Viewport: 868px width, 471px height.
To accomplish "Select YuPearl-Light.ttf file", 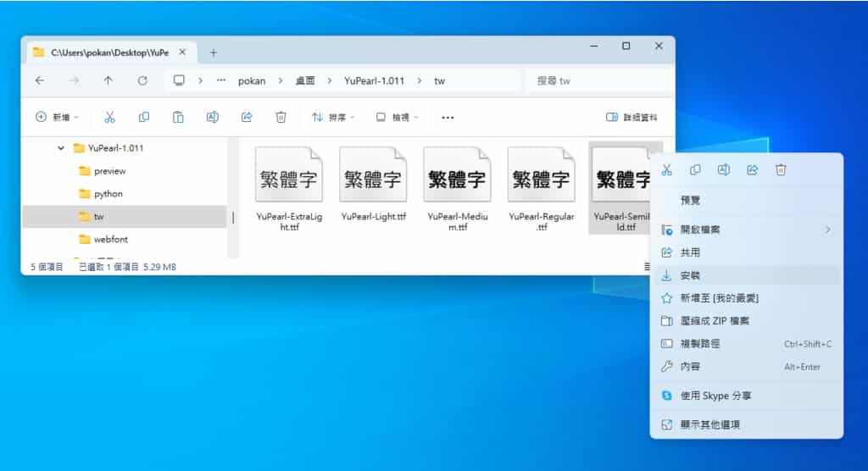I will click(373, 184).
